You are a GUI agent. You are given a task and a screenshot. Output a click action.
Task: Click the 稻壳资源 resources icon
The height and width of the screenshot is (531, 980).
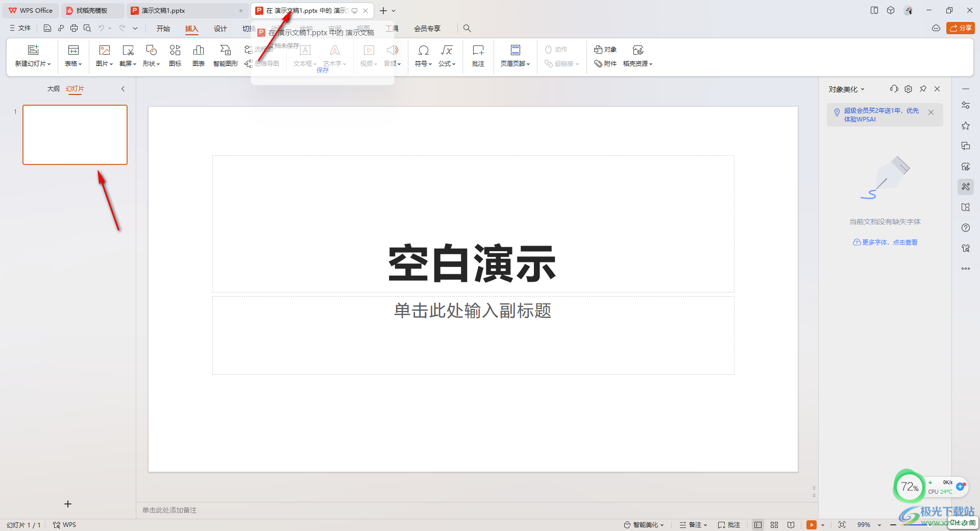[x=638, y=50]
